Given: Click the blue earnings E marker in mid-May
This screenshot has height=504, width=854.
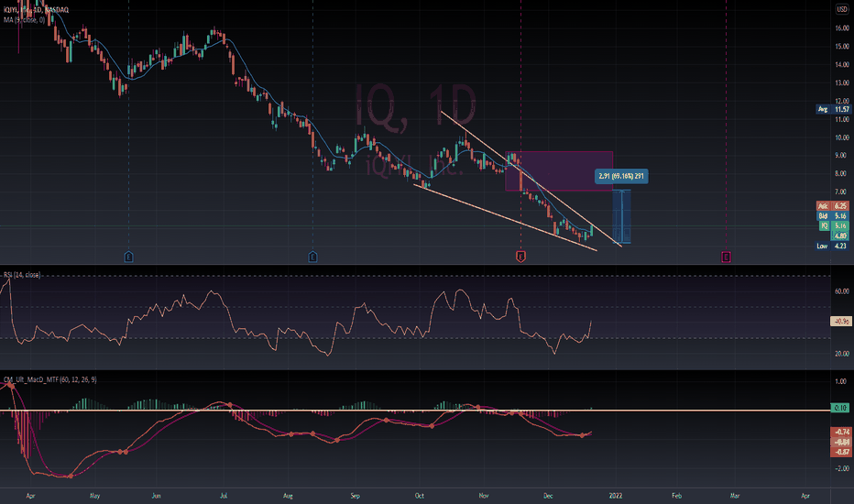Looking at the screenshot, I should click(128, 257).
